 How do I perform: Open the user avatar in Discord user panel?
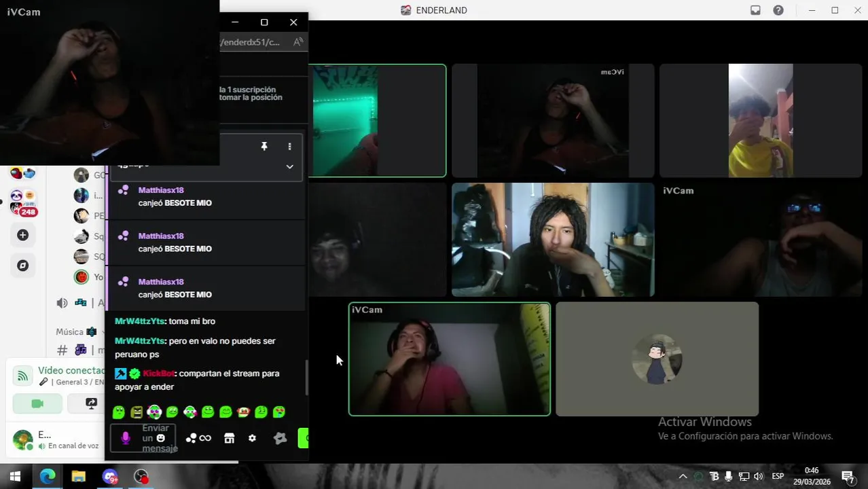[22, 439]
